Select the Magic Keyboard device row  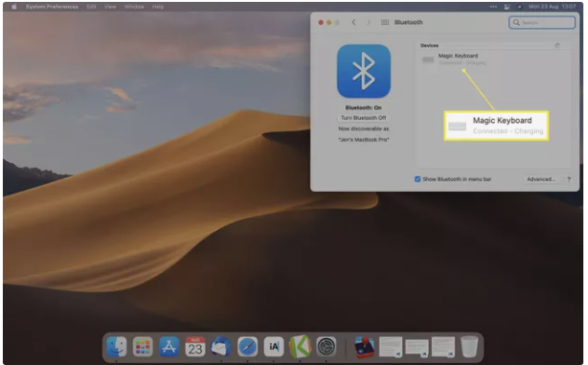pyautogui.click(x=493, y=60)
